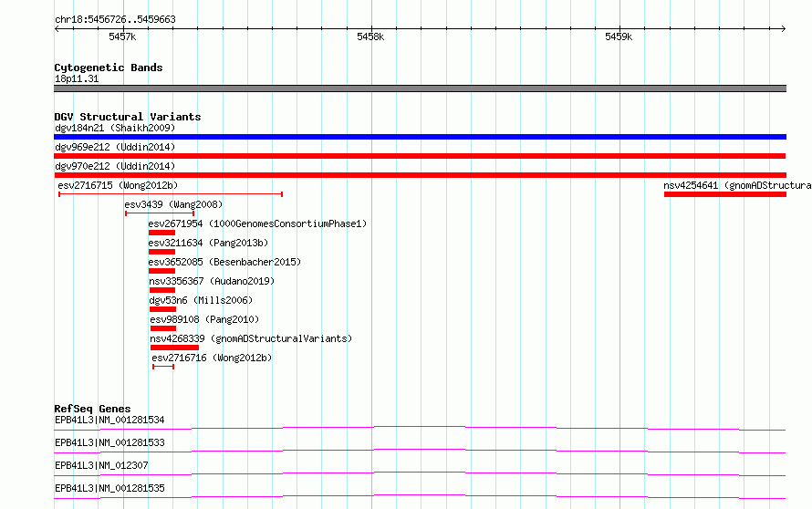Open esv3439 (Wang2008) variant label
This screenshot has width=812, height=509.
tap(173, 204)
